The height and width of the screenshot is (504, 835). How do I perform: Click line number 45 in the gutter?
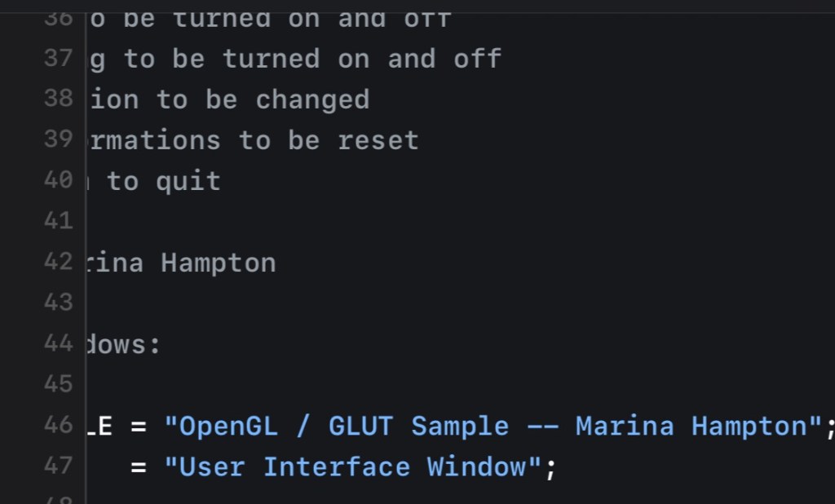coord(58,385)
